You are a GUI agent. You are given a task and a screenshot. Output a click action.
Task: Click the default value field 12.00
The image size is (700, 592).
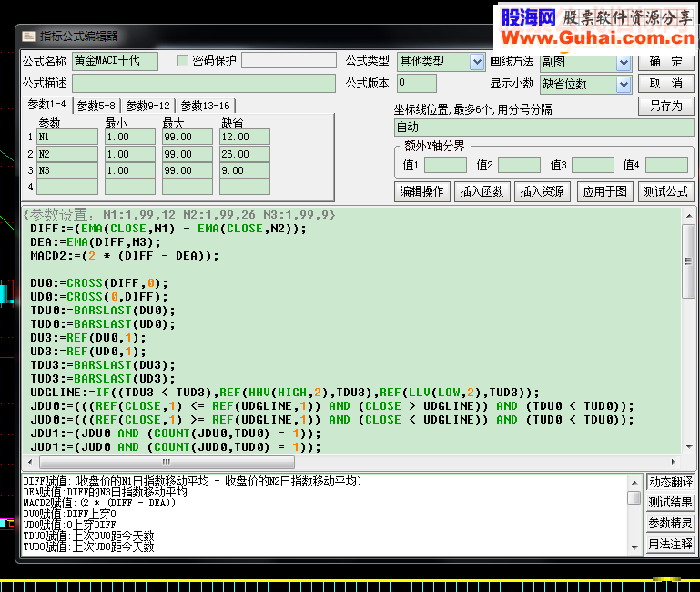click(x=245, y=137)
